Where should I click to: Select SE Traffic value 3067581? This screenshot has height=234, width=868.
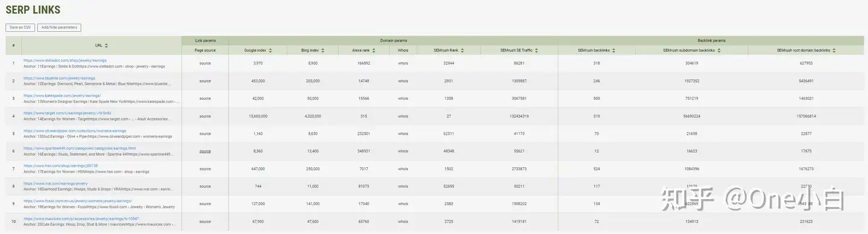coord(519,98)
